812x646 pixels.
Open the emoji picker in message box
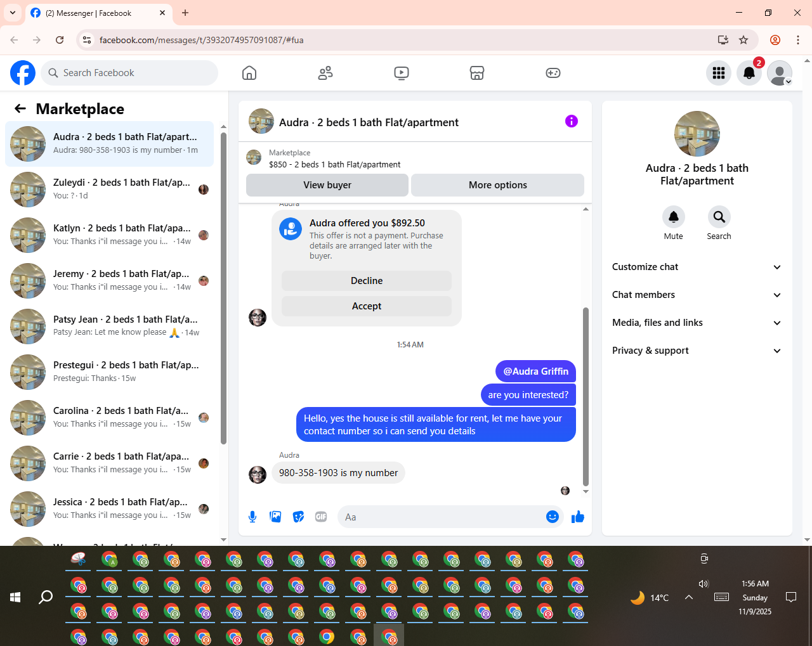[x=553, y=517]
